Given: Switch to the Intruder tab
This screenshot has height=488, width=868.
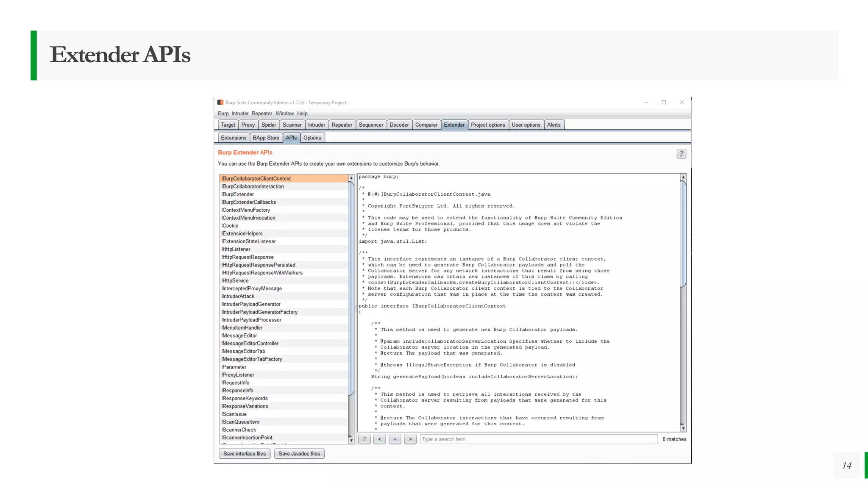Looking at the screenshot, I should tap(317, 125).
